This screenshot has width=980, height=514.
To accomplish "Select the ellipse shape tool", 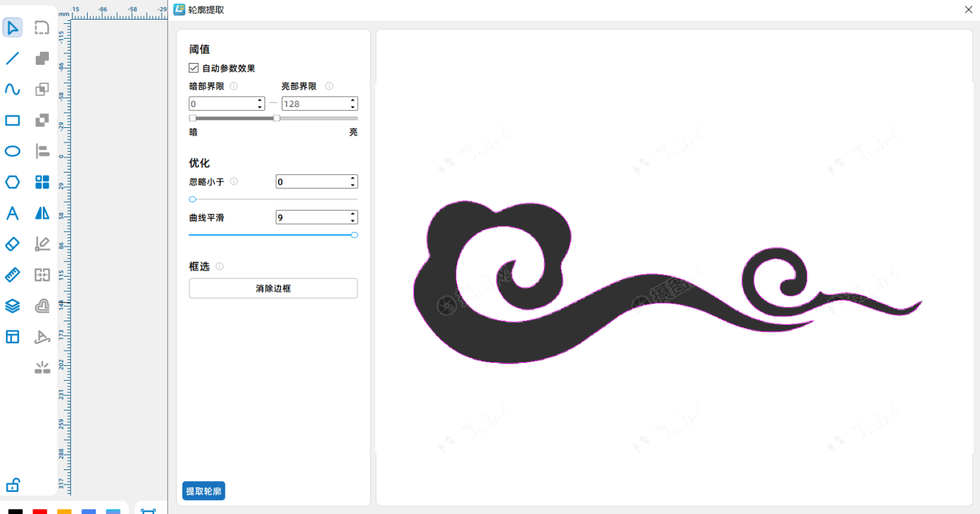I will pyautogui.click(x=12, y=151).
